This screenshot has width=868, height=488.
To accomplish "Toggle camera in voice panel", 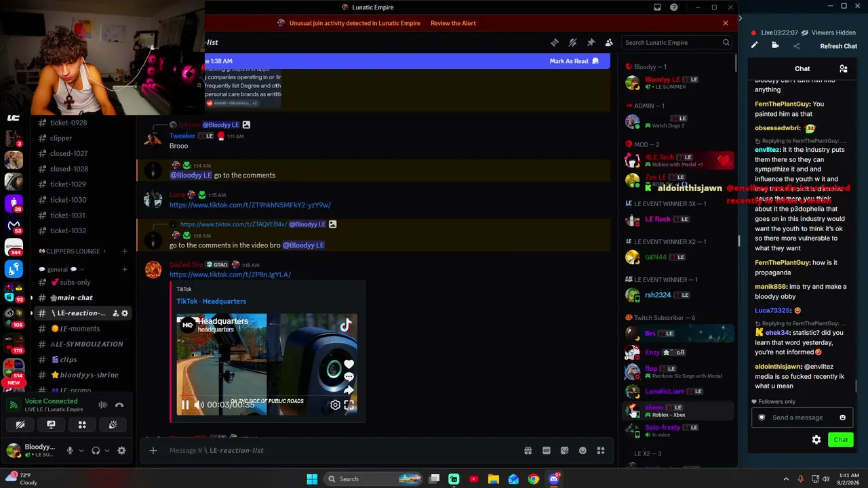I will 20,425.
